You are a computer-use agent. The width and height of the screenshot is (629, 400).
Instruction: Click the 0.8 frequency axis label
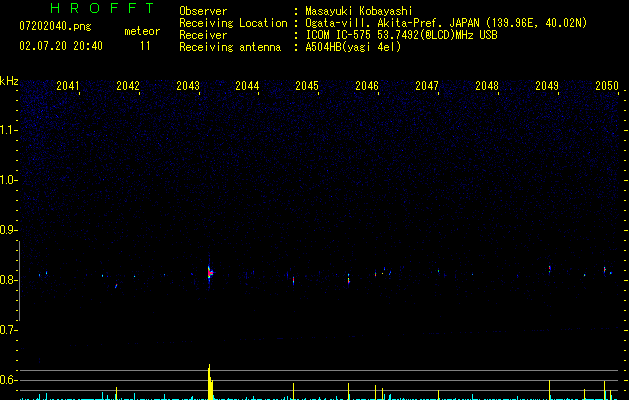pyautogui.click(x=7, y=280)
